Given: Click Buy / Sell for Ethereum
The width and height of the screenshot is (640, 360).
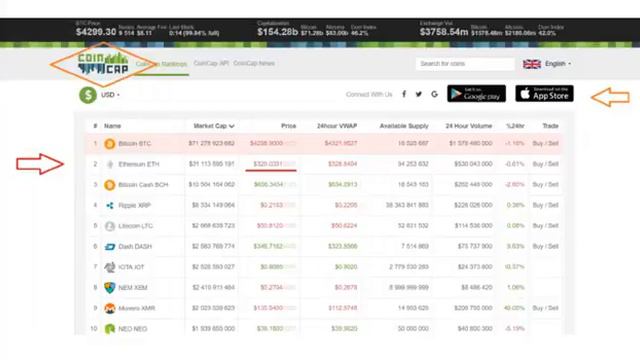Looking at the screenshot, I should pos(545,164).
